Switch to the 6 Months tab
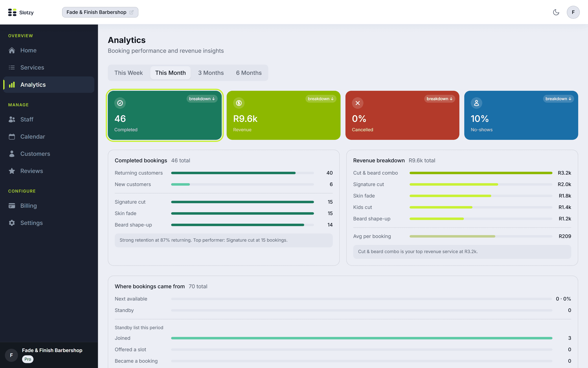588x368 pixels. point(249,73)
